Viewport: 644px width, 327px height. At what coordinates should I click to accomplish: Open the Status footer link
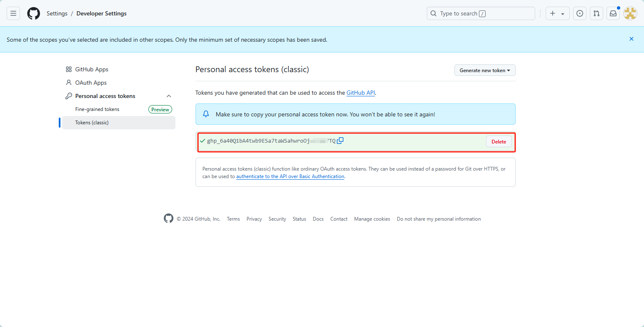[299, 219]
